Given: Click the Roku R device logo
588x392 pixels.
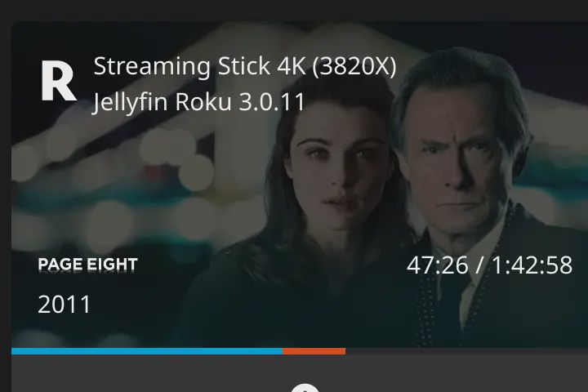Looking at the screenshot, I should coord(59,82).
